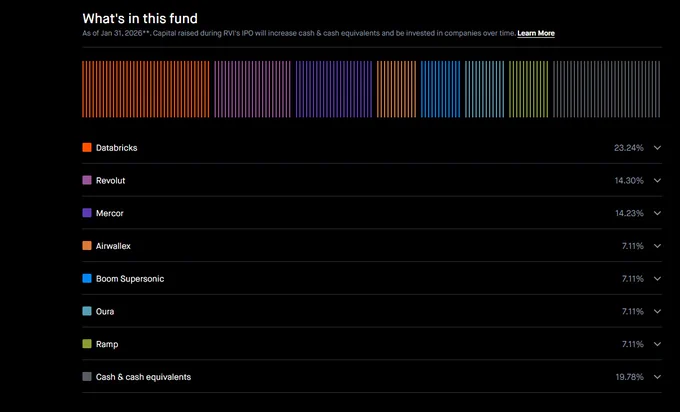Select the Databricks holding name
This screenshot has height=412, width=680.
[117, 148]
